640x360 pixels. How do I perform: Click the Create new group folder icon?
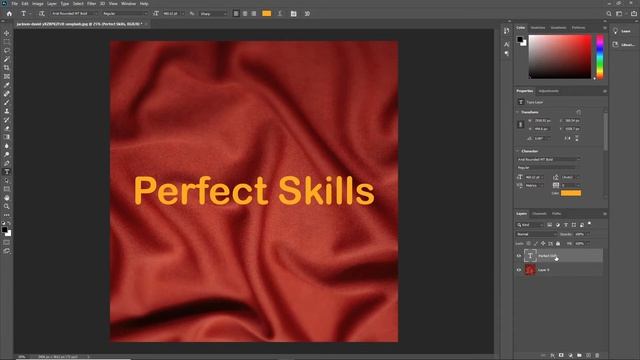[x=579, y=356]
